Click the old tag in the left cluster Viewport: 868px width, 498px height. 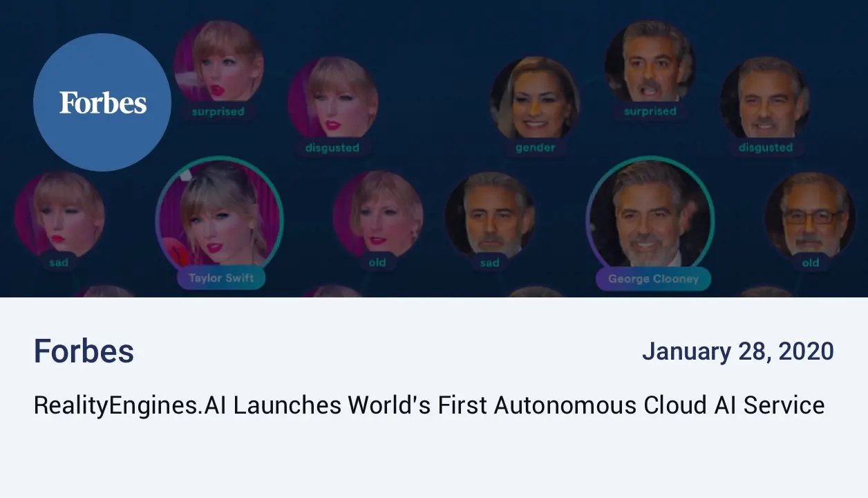[x=377, y=262]
